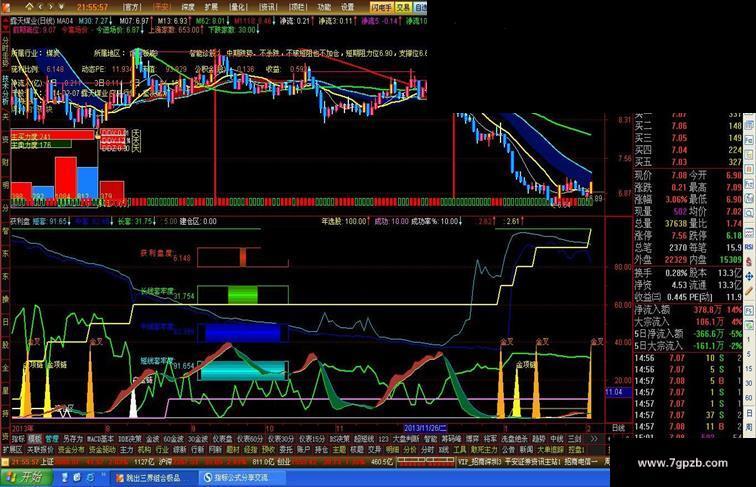This screenshot has height=487, width=756.
Task: Switch to the 1-minute period
Action: click(x=749, y=340)
